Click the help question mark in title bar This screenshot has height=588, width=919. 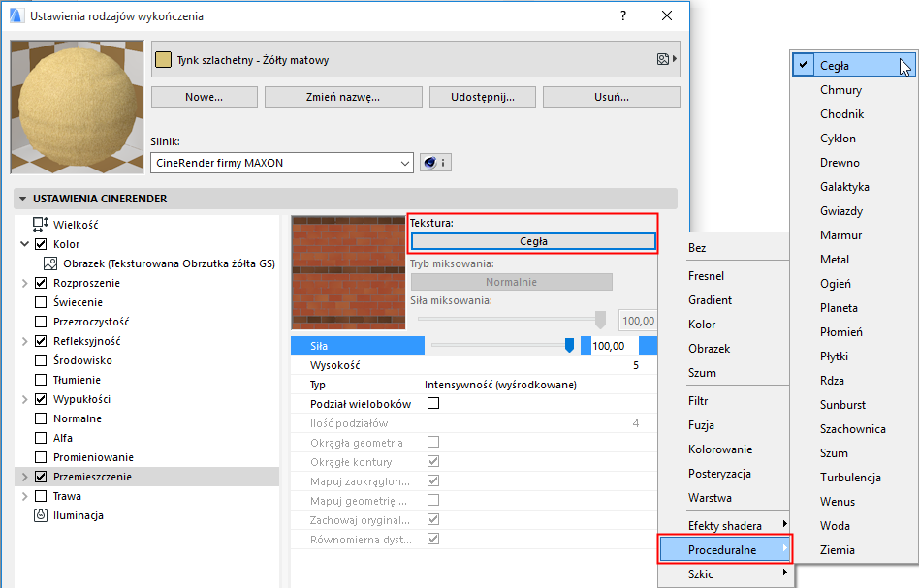[623, 15]
